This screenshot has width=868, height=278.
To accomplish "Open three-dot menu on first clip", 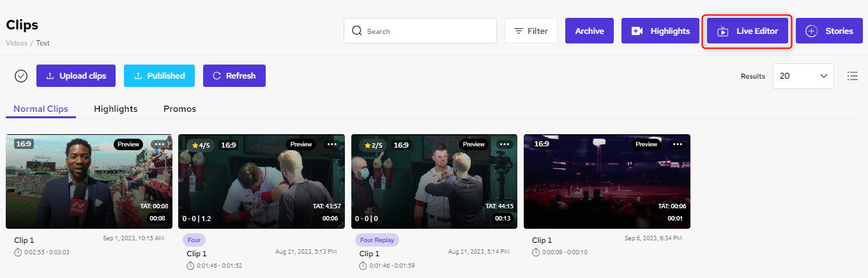I will 160,144.
